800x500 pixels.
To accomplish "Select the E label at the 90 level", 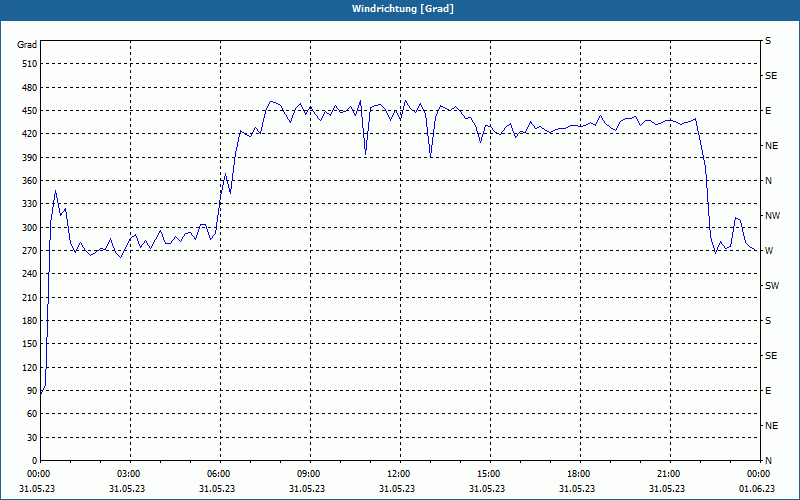I will click(x=768, y=391).
